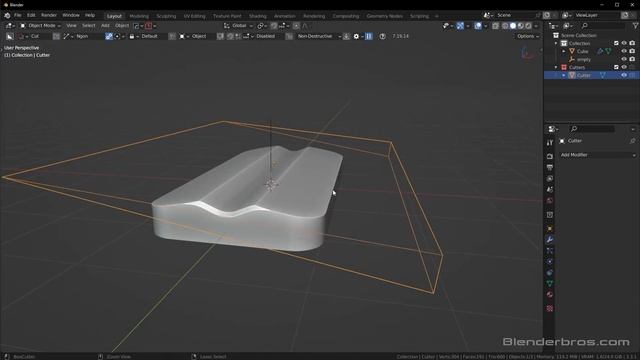
Task: Open the viewport Object menu
Action: [122, 26]
